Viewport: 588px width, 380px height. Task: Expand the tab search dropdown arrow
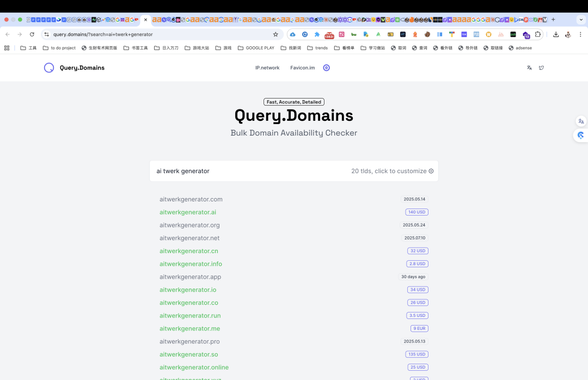click(581, 20)
